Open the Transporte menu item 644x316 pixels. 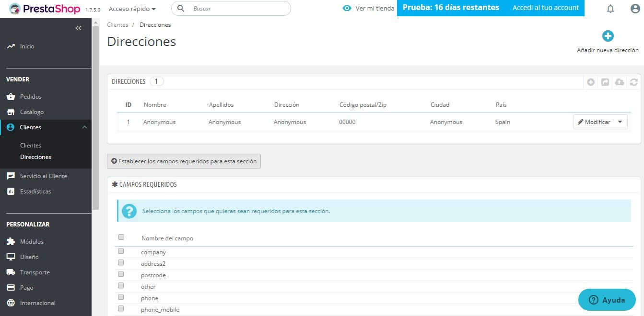coord(34,272)
